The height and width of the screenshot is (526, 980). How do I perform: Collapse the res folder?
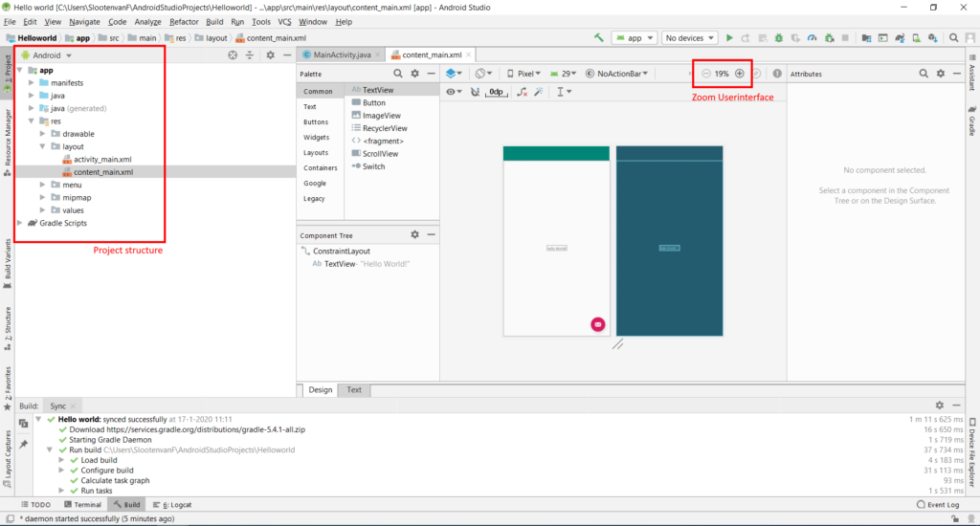[x=32, y=121]
